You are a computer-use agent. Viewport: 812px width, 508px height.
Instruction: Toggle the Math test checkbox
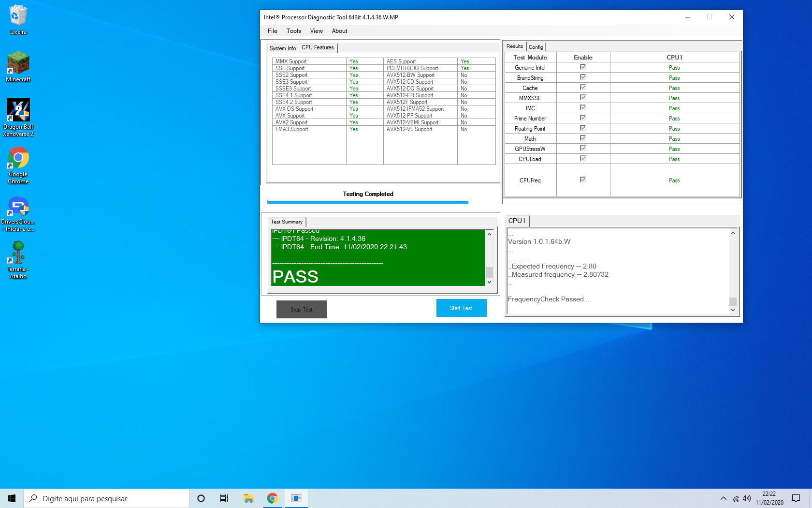coord(583,138)
